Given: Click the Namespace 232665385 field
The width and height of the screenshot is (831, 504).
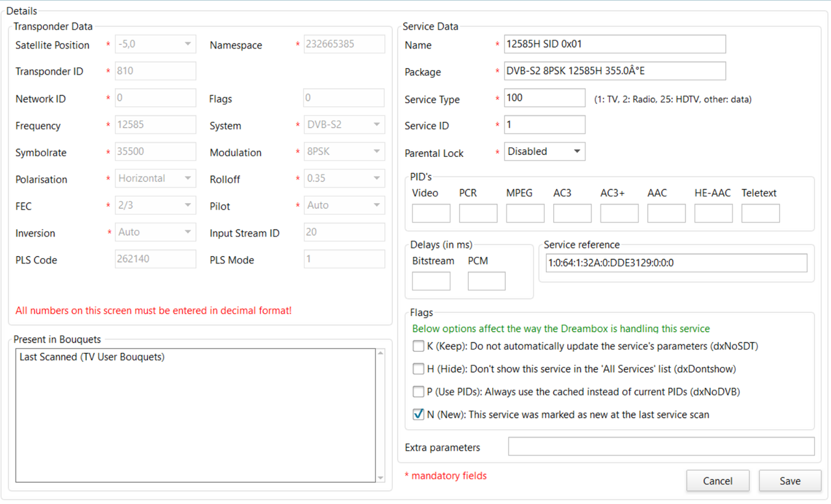Looking at the screenshot, I should 344,44.
